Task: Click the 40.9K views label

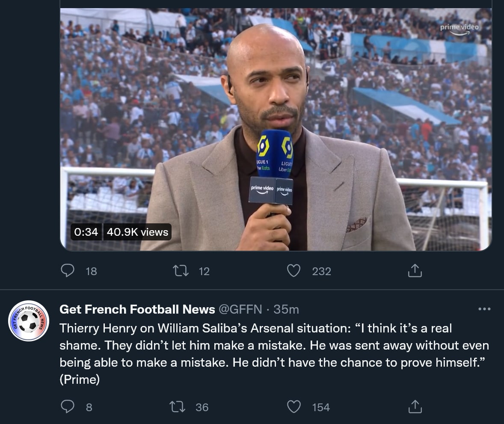Action: (x=137, y=232)
